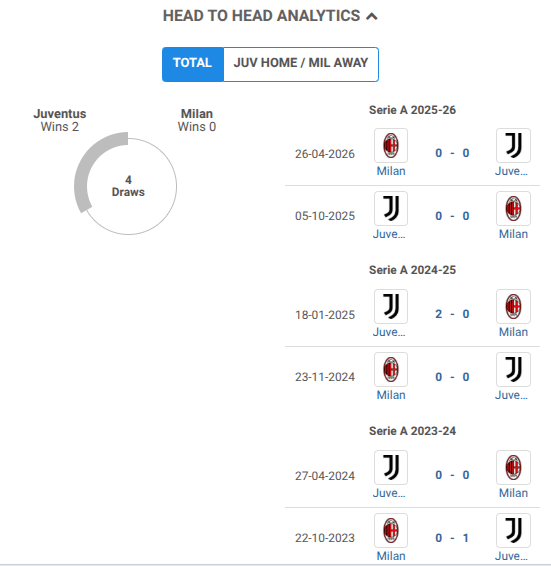Open the 0 - 0 score from 26-04-2026
Image resolution: width=551 pixels, height=566 pixels.
coord(452,153)
